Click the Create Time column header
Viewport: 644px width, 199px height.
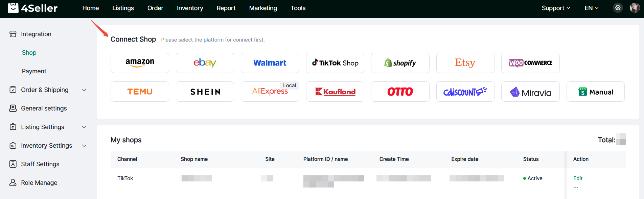394,159
